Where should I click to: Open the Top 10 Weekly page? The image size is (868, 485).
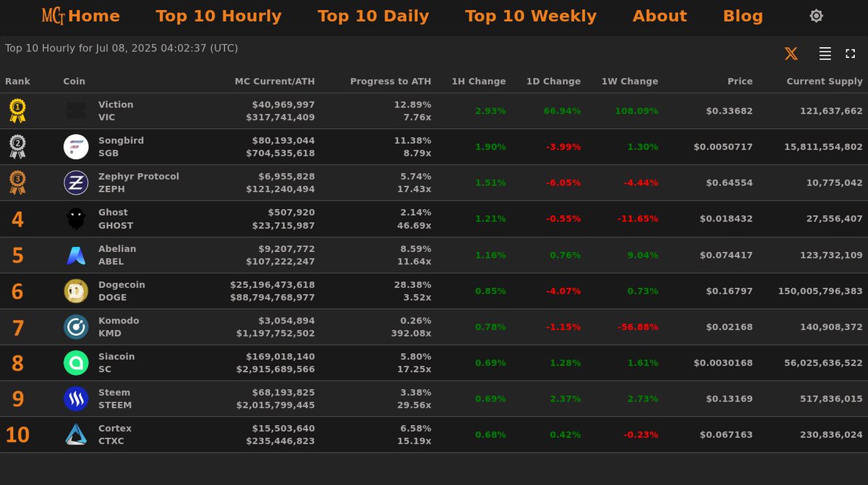tap(531, 16)
